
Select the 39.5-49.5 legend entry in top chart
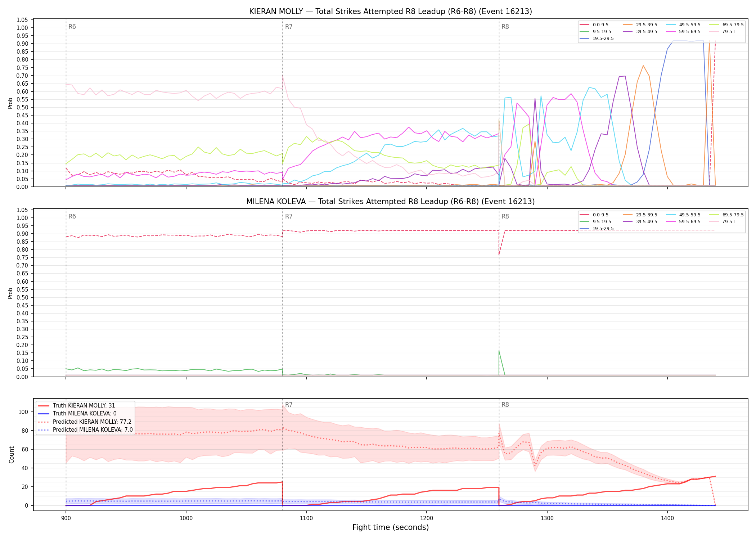tap(640, 32)
